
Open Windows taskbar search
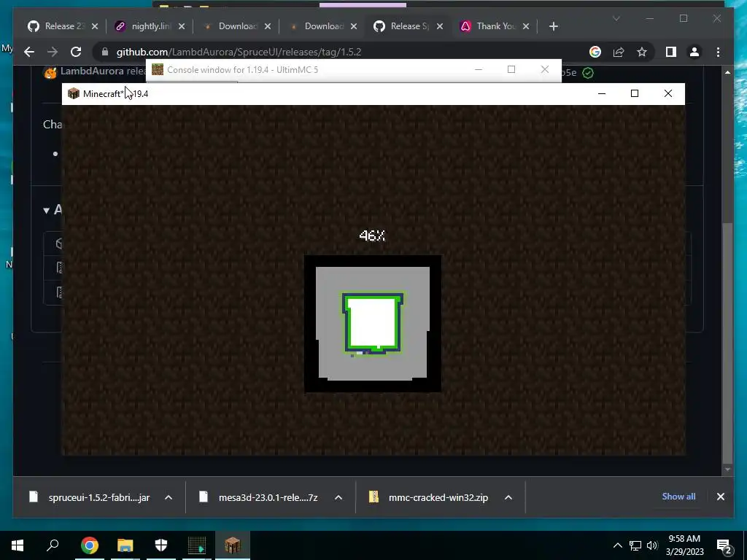53,545
